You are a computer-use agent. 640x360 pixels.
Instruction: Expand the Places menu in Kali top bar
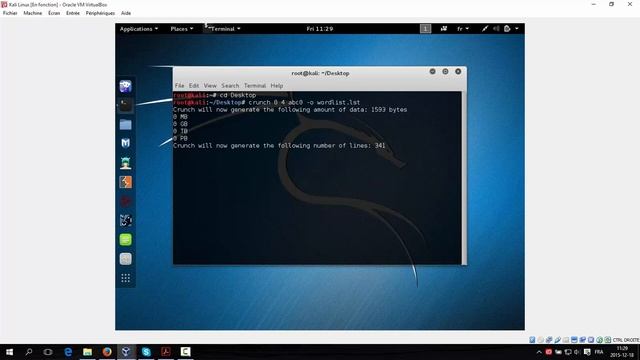pyautogui.click(x=182, y=29)
